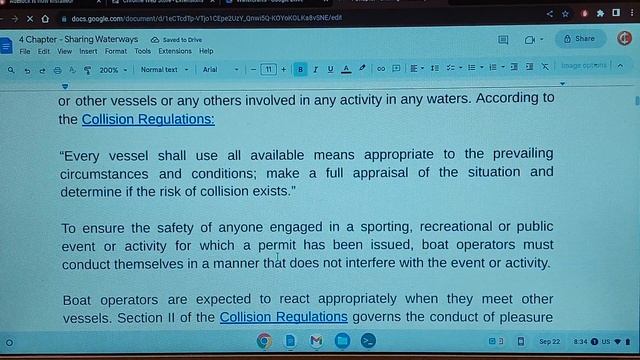Open Google Docs from the shelf
Screen dimensions: 640x360
[x=290, y=340]
